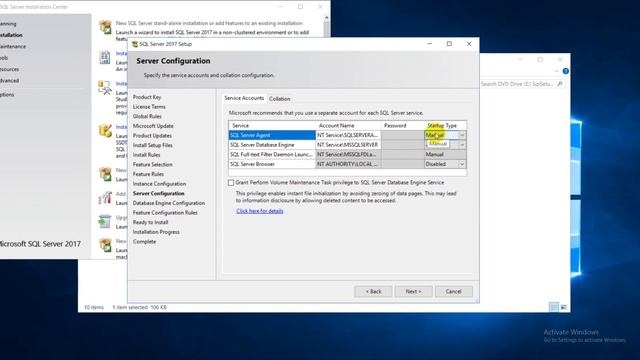This screenshot has width=640, height=360.
Task: Open the Resources section in Installation Center
Action: [9, 69]
